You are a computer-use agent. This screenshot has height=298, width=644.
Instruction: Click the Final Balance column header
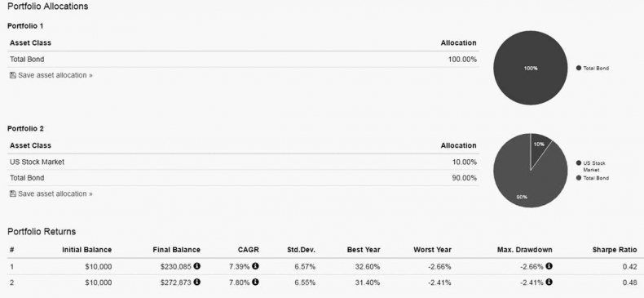(x=177, y=250)
